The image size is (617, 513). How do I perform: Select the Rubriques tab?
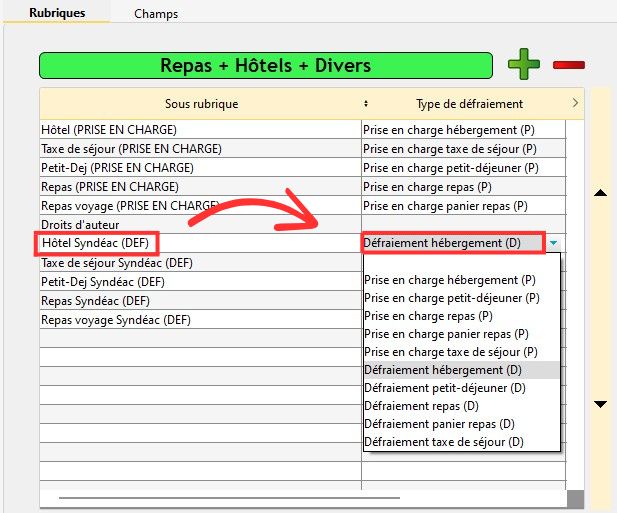[x=57, y=14]
